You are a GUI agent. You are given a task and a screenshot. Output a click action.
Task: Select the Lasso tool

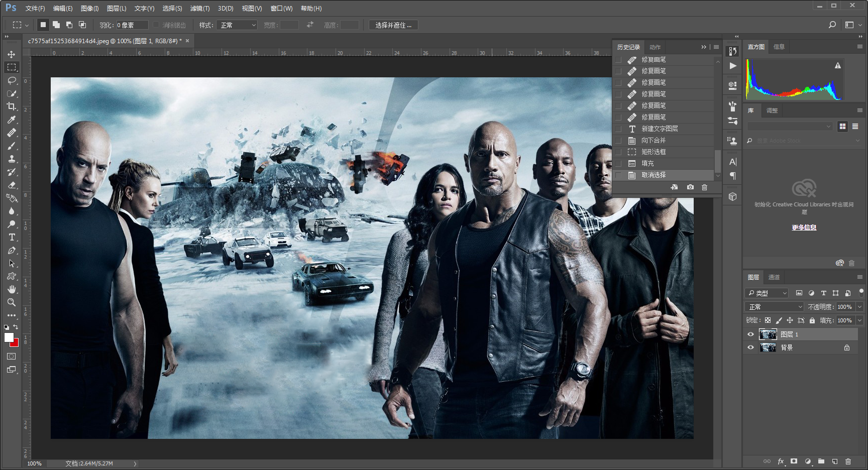tap(12, 80)
